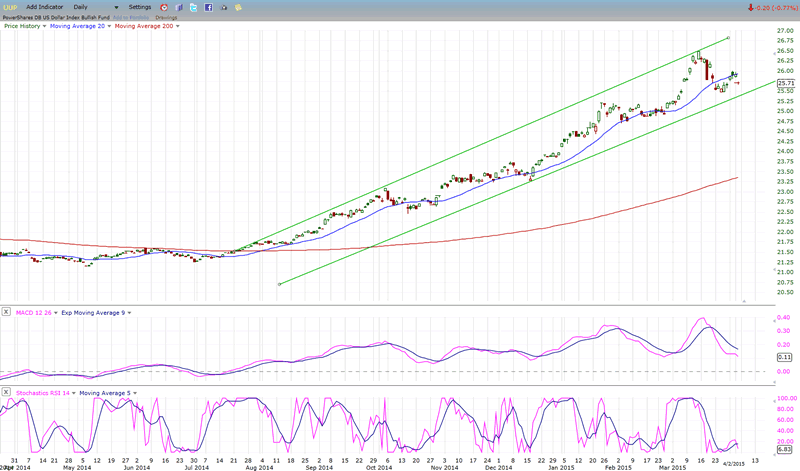Close the MACD indicator panel

(x=6, y=312)
